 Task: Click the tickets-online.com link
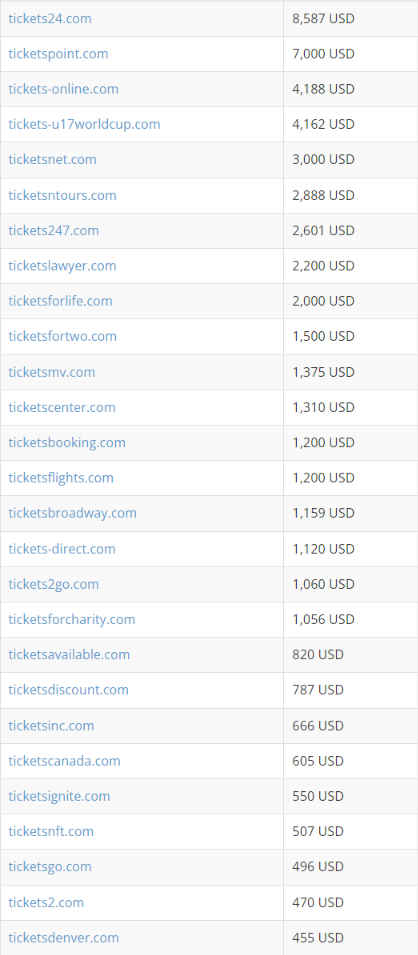coord(63,89)
